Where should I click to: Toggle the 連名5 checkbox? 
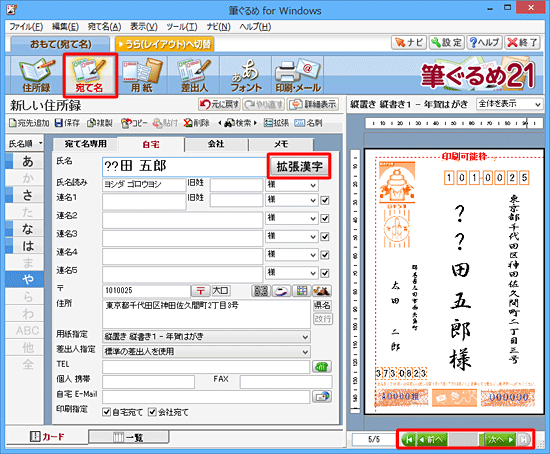click(325, 273)
